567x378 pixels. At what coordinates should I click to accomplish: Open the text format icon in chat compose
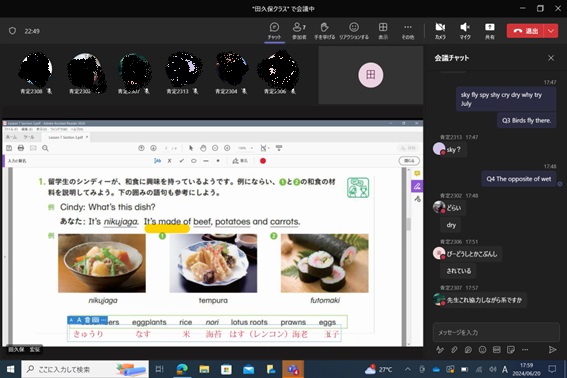tap(439, 349)
